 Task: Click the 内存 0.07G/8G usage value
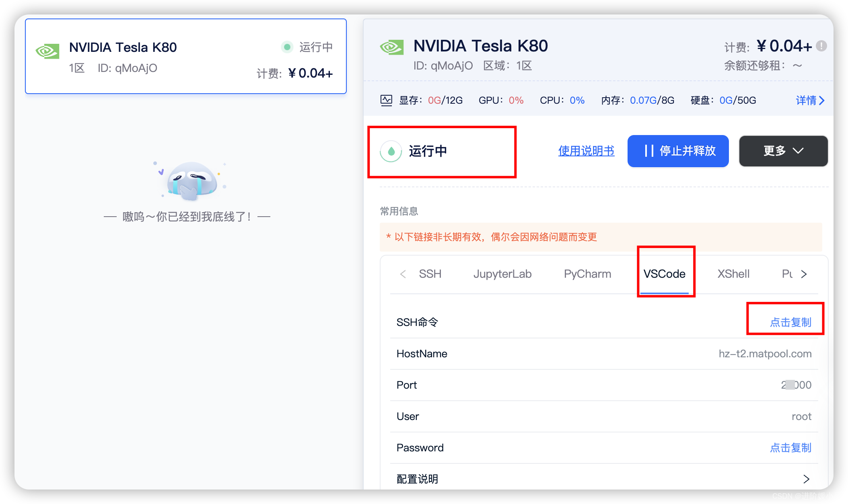click(652, 100)
